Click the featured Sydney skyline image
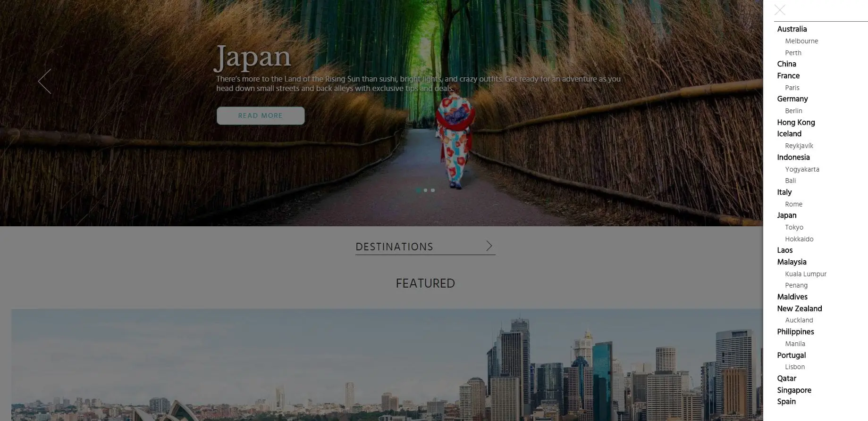868x421 pixels. click(x=387, y=365)
